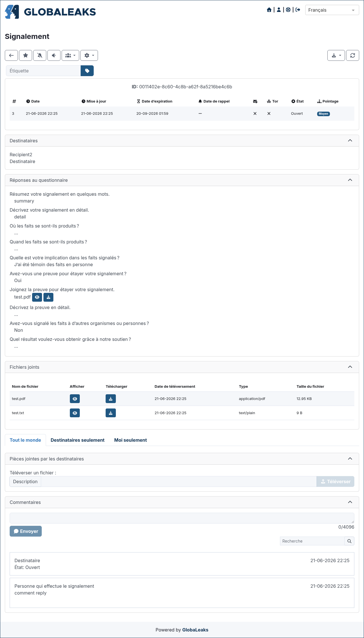
Task: Switch to Destinataires seulement tab
Action: 78,440
